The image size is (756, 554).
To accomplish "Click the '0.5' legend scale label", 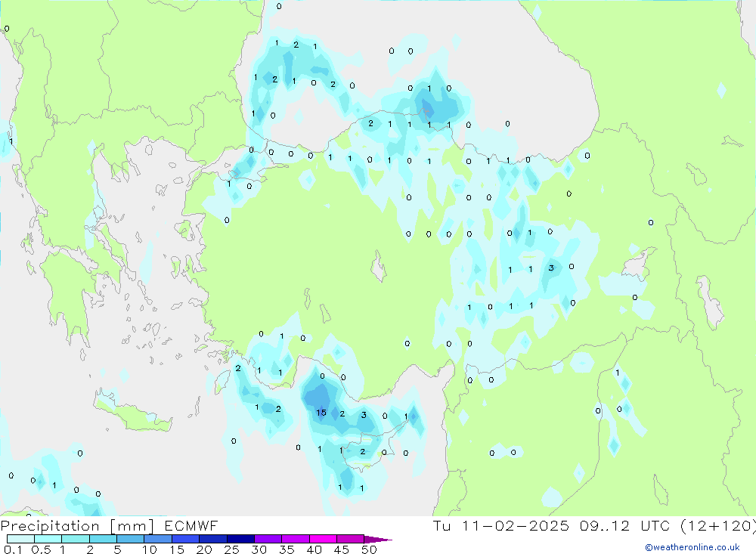I will (41, 549).
